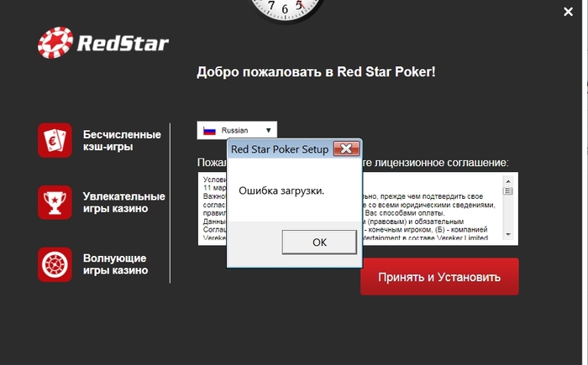The image size is (588, 365).
Task: Click the playing cards cash games icon
Action: click(x=55, y=140)
